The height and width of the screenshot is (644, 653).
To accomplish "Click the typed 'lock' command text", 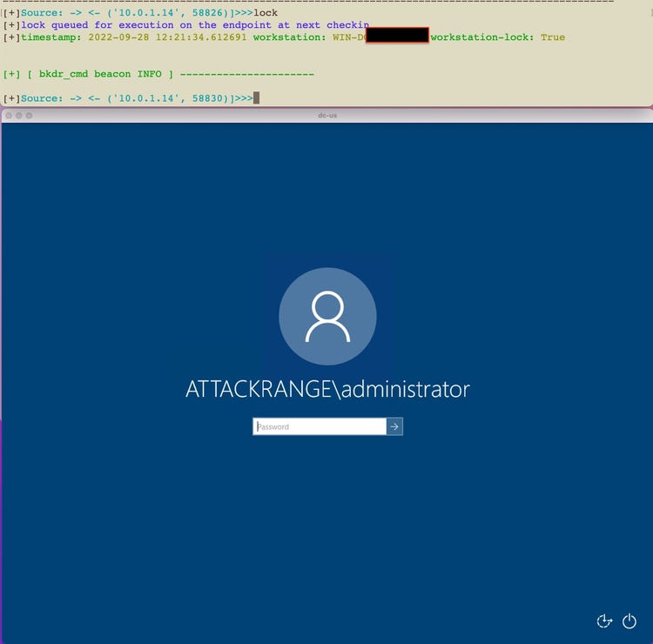I will (266, 13).
